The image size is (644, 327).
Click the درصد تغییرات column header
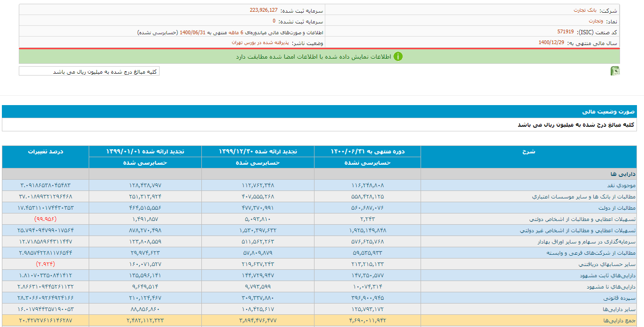pos(46,152)
